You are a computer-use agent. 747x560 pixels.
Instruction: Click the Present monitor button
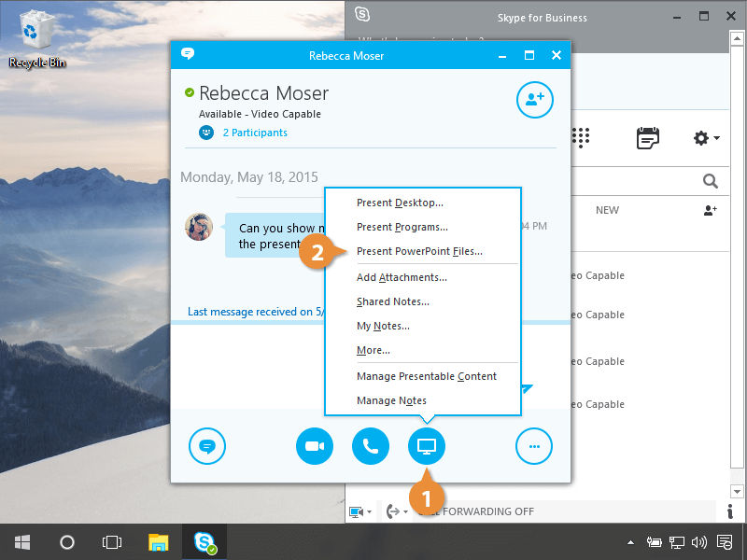[x=427, y=446]
